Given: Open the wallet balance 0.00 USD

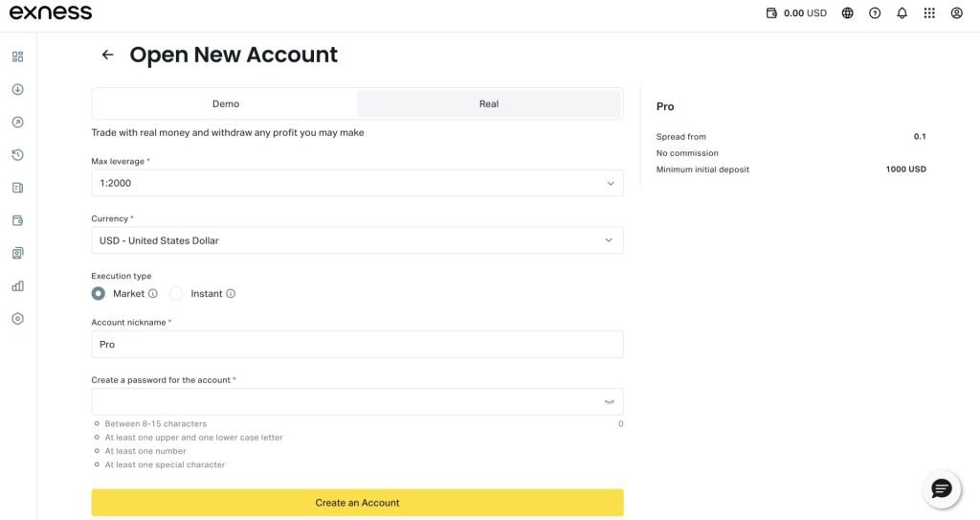Looking at the screenshot, I should click(x=796, y=13).
